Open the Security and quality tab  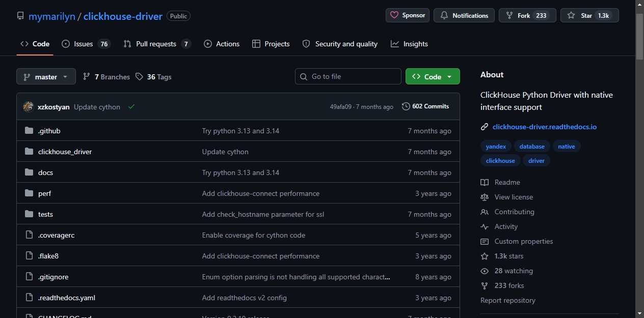[x=340, y=44]
